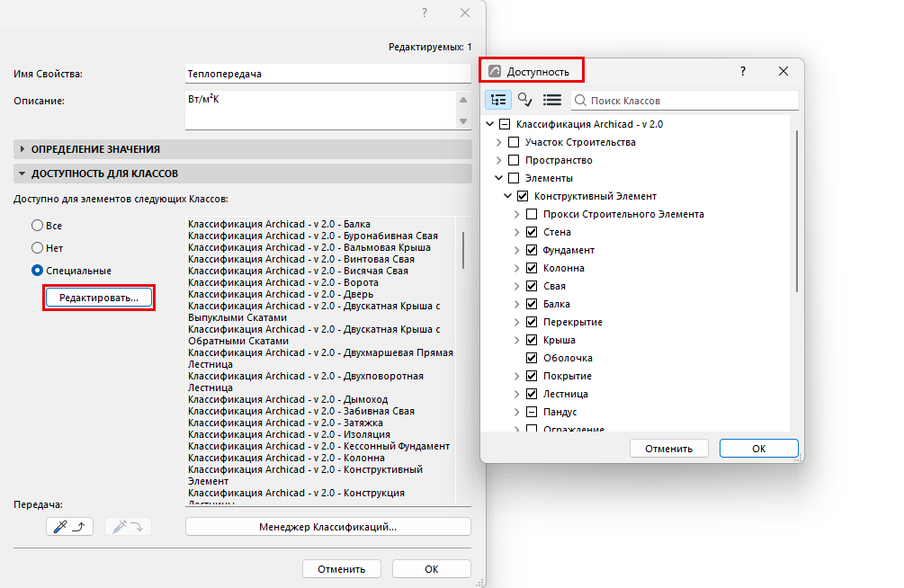Expand the Крыша tree node
This screenshot has height=588, width=904.
[x=517, y=340]
